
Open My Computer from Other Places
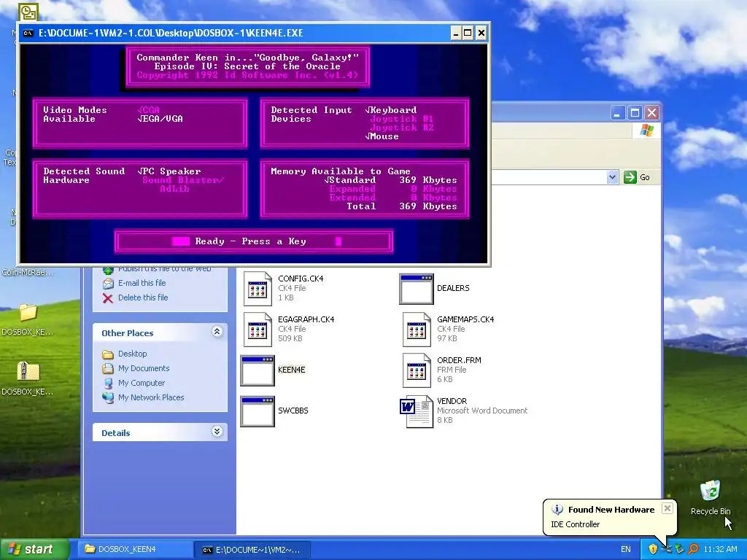click(142, 383)
